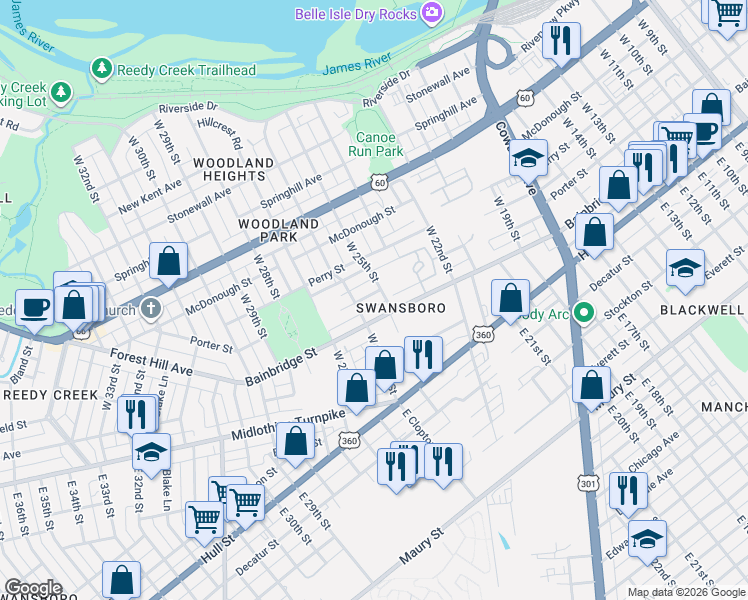Select the WOODLAND PARK neighborhood label
This screenshot has width=748, height=600.
[279, 230]
